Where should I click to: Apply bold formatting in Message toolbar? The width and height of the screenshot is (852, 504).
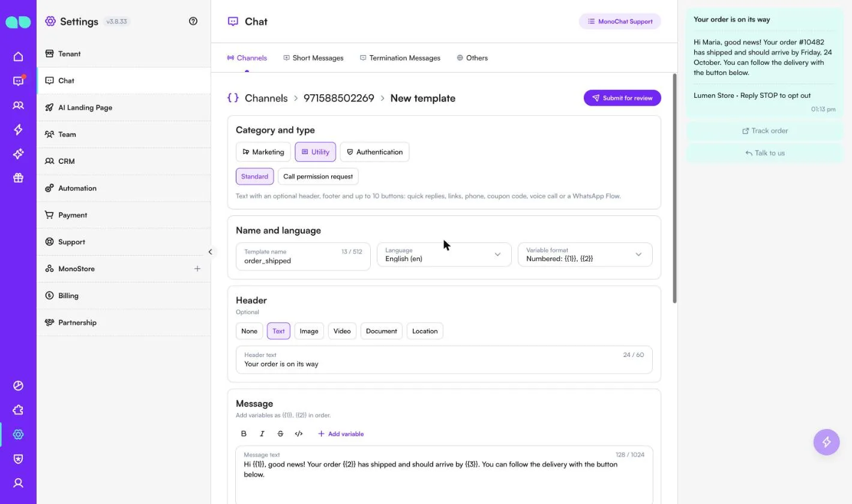coord(244,434)
